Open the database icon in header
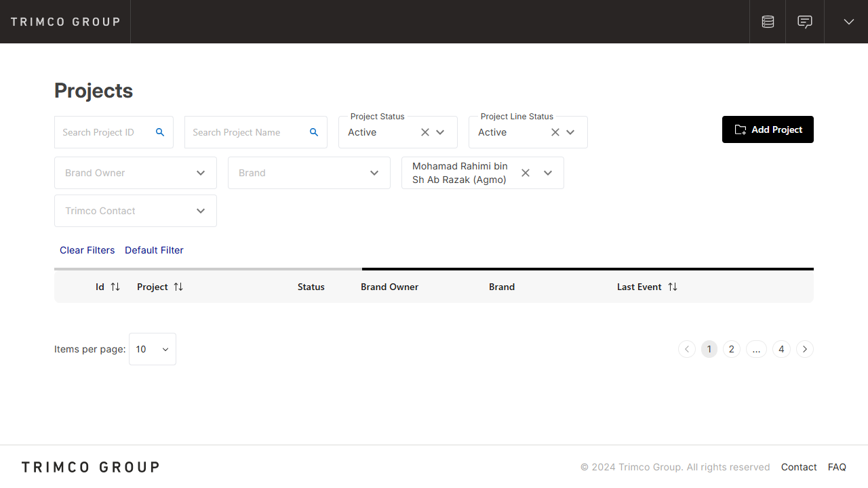Screen dimensions: 868x488 (768, 22)
